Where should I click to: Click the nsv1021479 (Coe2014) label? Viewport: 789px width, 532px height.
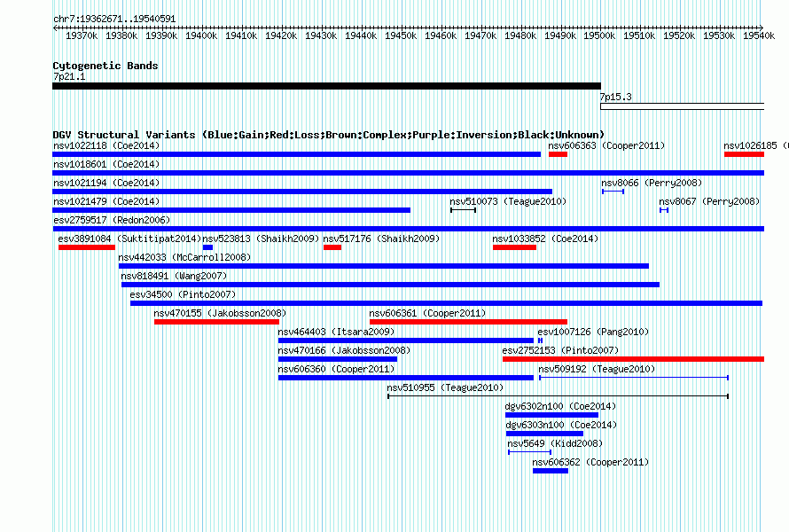point(106,201)
